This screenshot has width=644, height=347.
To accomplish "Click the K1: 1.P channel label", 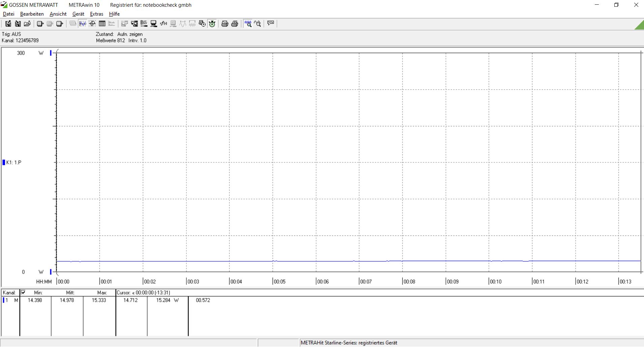I will click(x=13, y=162).
